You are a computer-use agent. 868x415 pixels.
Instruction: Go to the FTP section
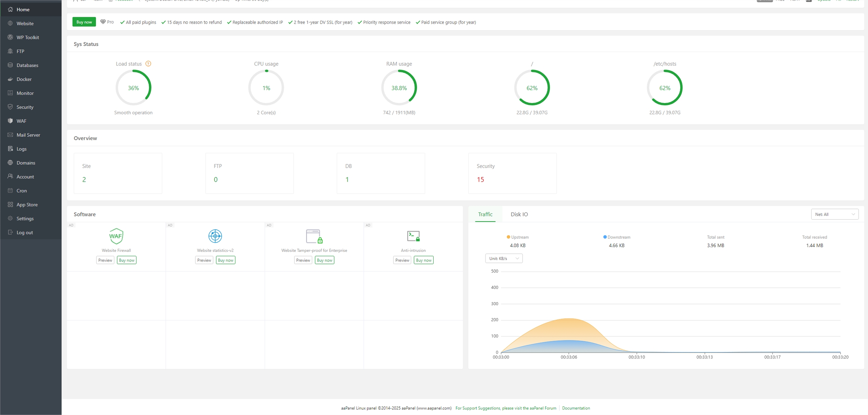[31, 51]
